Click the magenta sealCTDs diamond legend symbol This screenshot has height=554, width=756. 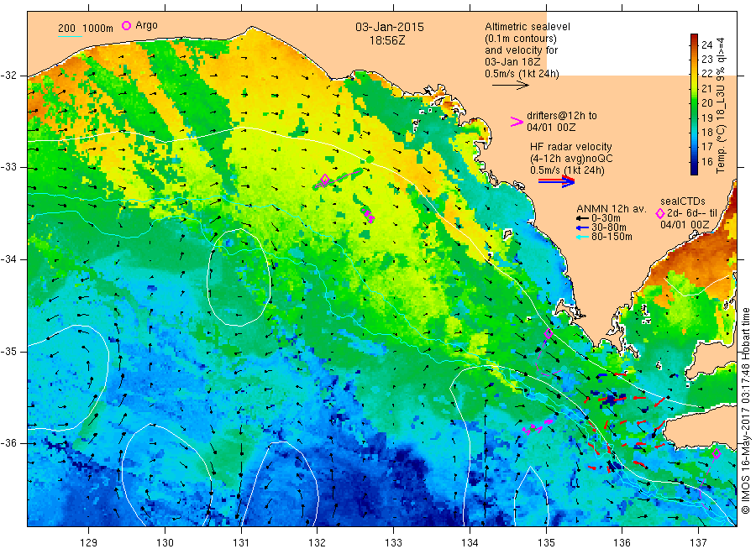pyautogui.click(x=660, y=213)
